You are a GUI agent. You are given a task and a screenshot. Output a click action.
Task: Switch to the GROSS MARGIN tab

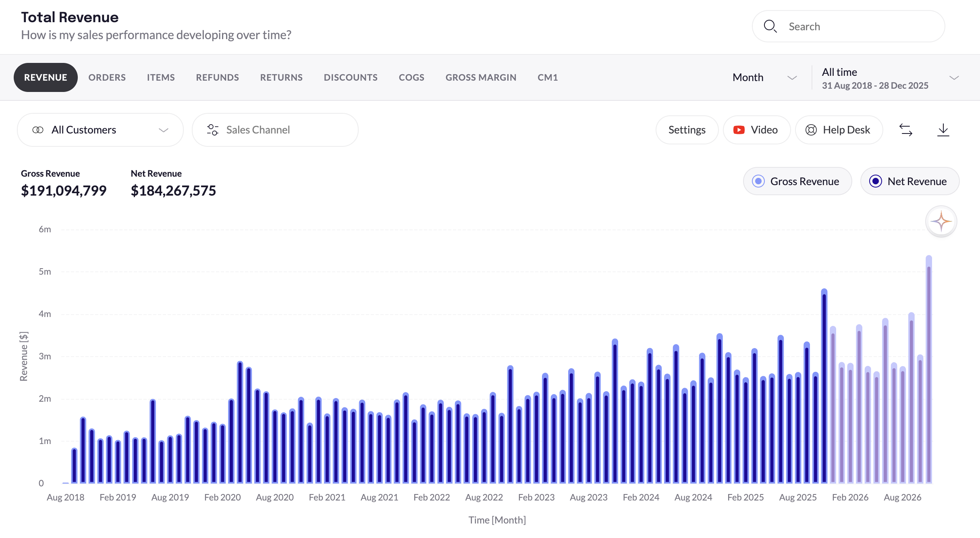481,77
